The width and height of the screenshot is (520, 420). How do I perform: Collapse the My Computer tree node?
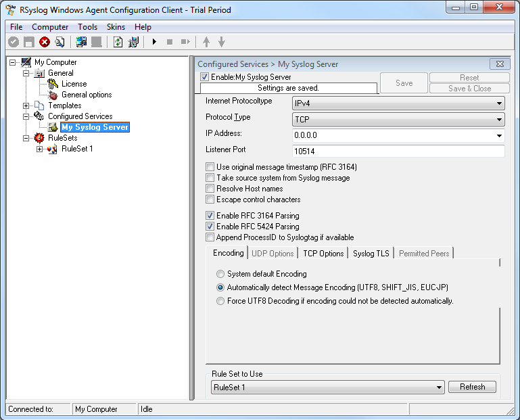pos(12,62)
